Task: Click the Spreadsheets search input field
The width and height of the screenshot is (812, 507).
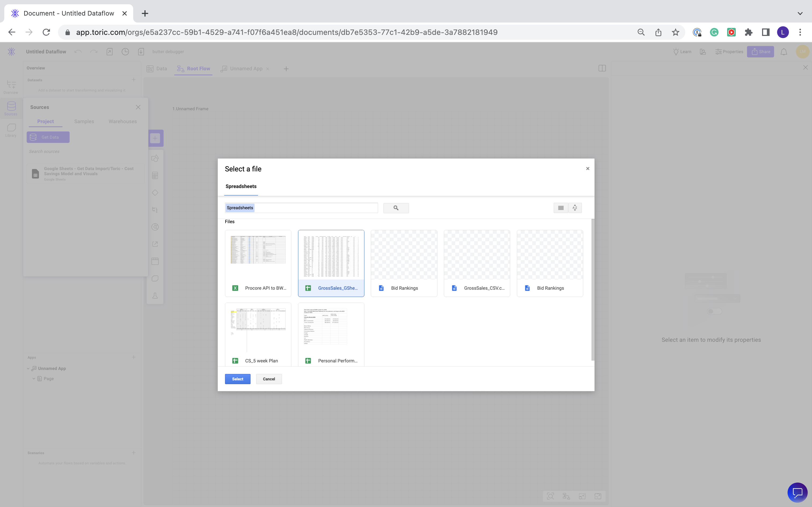Action: point(316,208)
